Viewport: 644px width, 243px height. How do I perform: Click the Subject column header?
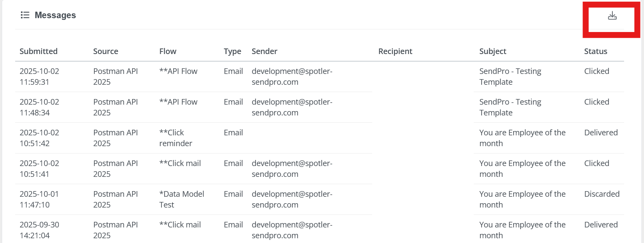[x=492, y=51]
